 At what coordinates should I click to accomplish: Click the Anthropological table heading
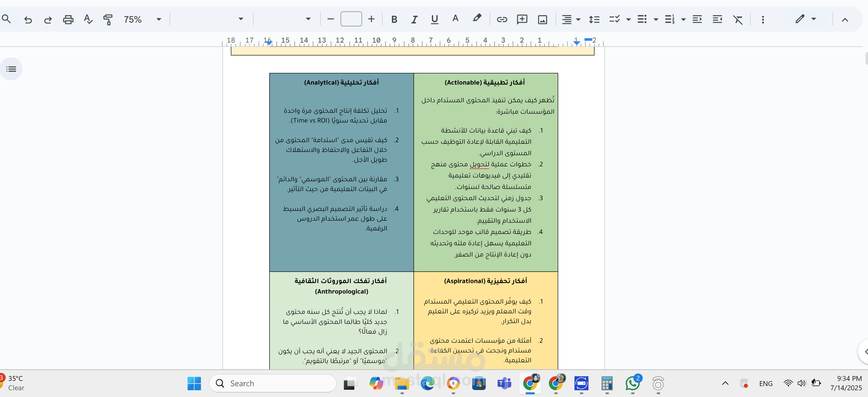tap(341, 286)
